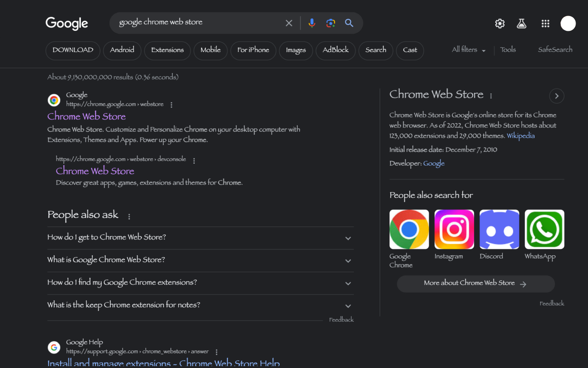The height and width of the screenshot is (368, 588).
Task: Click Feedback under People also ask
Action: [341, 320]
